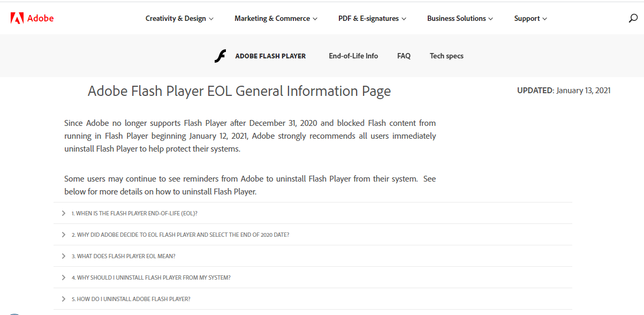644x315 pixels.
Task: Expand question 4 why uninstall Flash Player
Action: pyautogui.click(x=313, y=277)
